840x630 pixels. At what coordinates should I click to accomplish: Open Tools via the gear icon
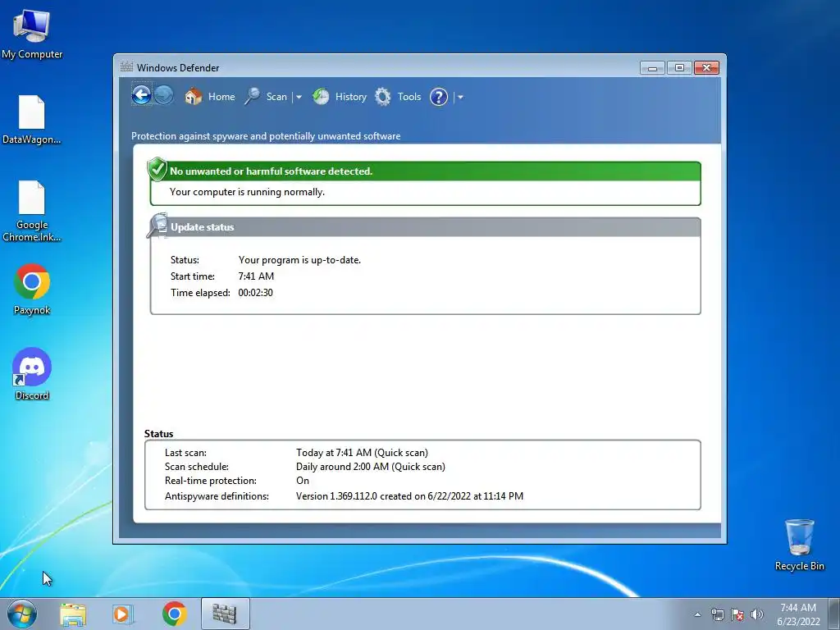382,97
